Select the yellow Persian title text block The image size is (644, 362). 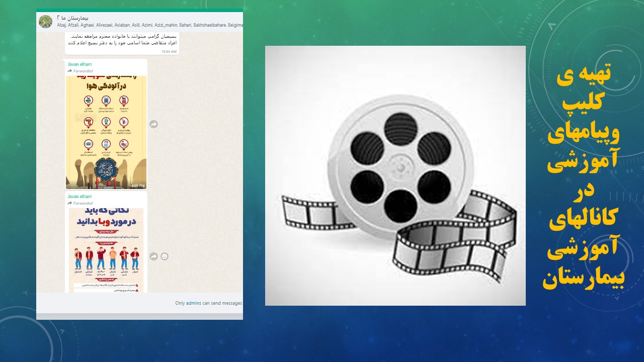(x=583, y=178)
